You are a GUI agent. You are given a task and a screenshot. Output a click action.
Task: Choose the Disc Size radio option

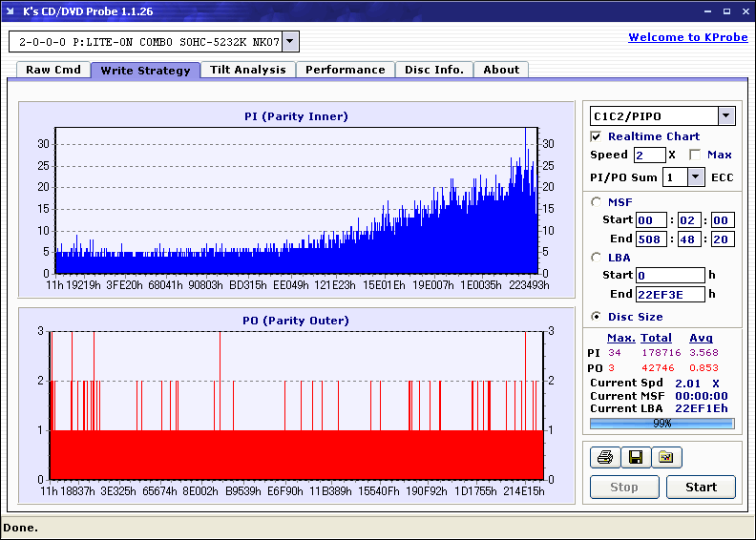pos(597,317)
